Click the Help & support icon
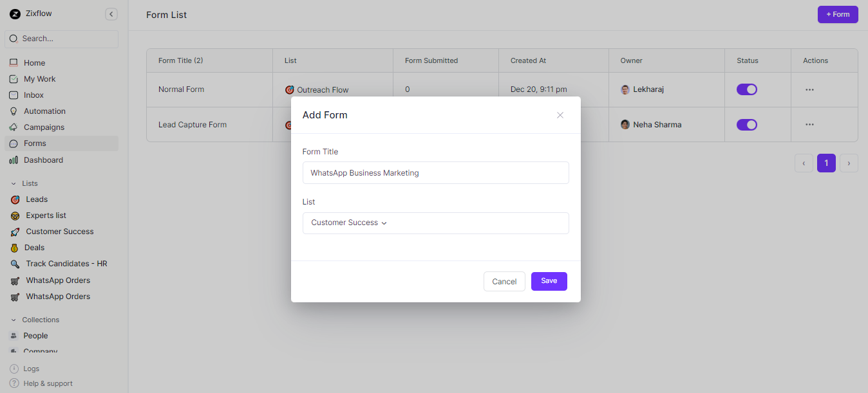 tap(14, 383)
